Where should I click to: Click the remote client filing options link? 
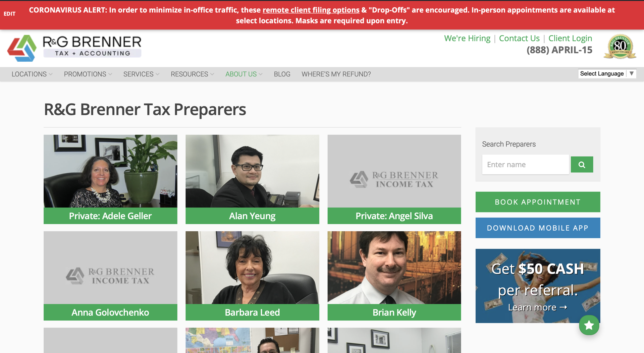coord(311,10)
